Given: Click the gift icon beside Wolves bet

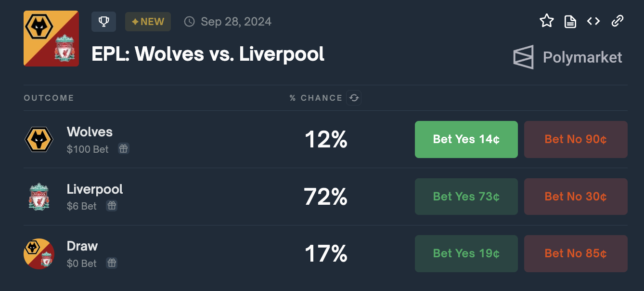Looking at the screenshot, I should (x=124, y=149).
